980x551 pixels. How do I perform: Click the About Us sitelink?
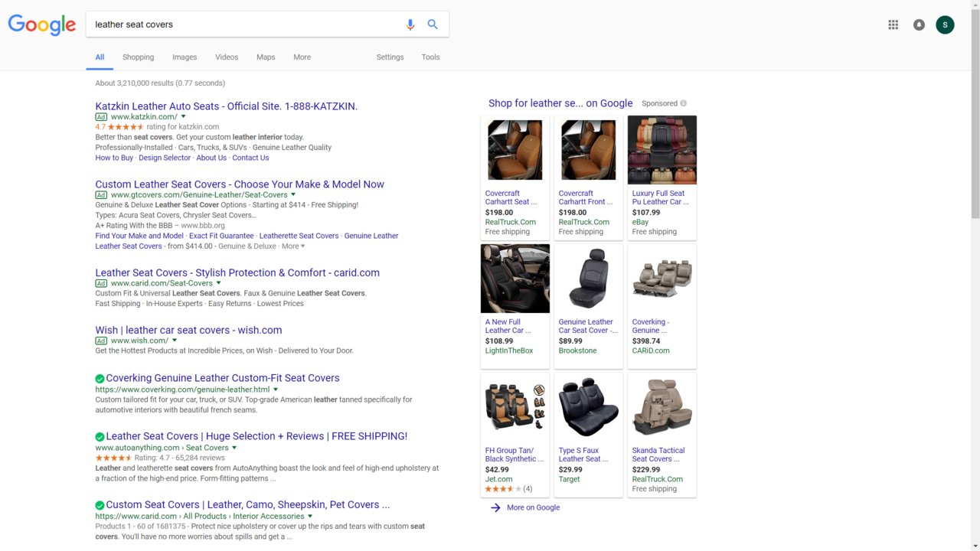click(211, 158)
